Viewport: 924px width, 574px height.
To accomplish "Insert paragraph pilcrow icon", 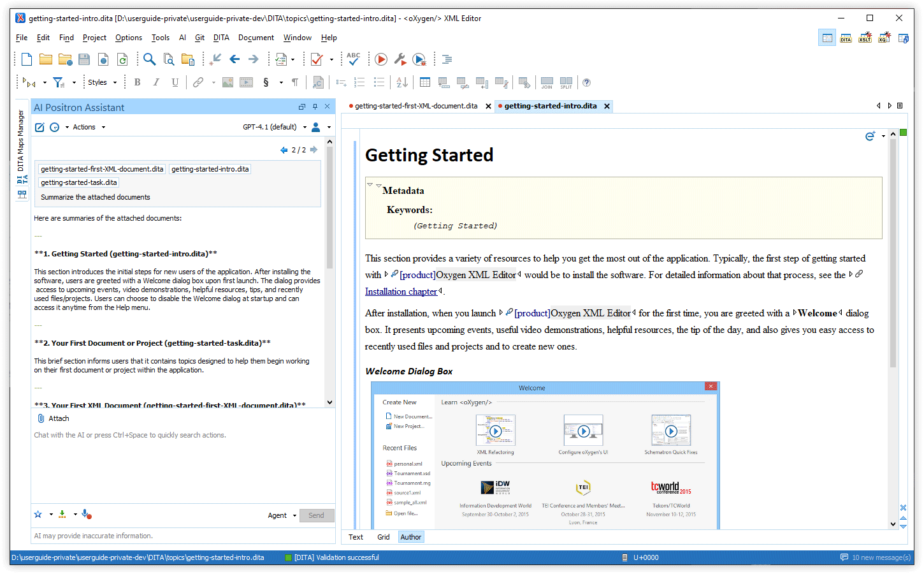I will 295,82.
